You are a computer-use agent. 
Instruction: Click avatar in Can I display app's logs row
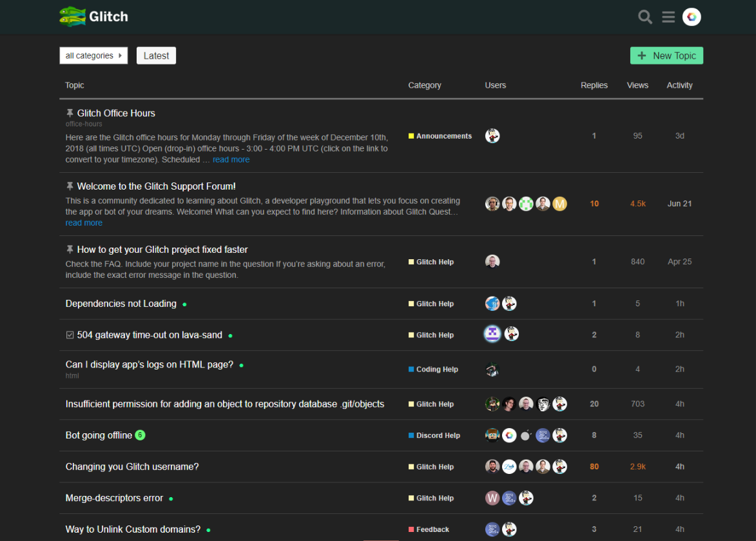click(492, 369)
